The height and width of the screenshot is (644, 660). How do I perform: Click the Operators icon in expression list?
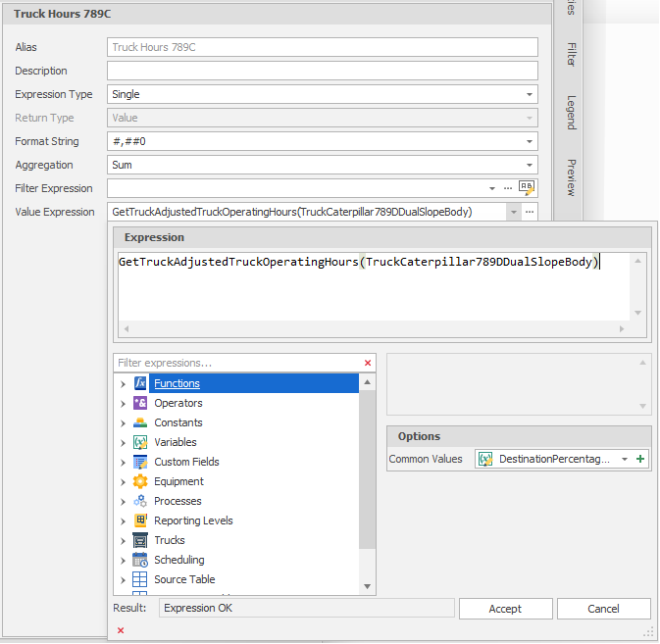tap(140, 403)
